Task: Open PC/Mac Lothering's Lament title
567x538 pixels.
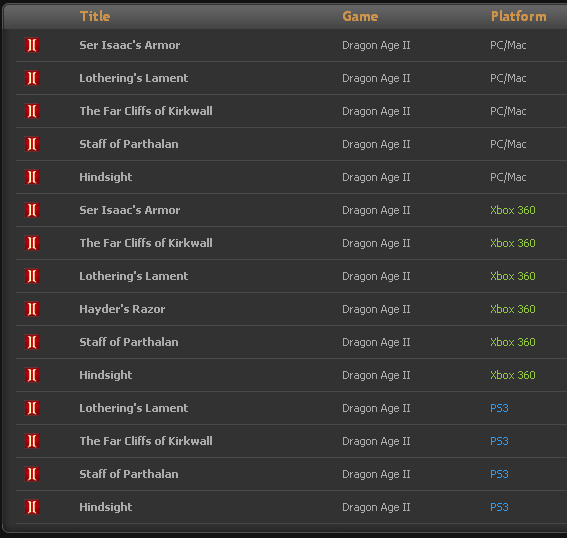Action: (x=134, y=78)
